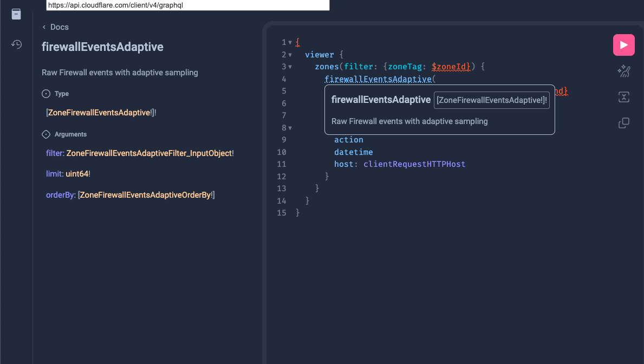644x364 pixels.
Task: Open ZoneFirewallEventsAdaptiveOrderBy type
Action: point(145,195)
